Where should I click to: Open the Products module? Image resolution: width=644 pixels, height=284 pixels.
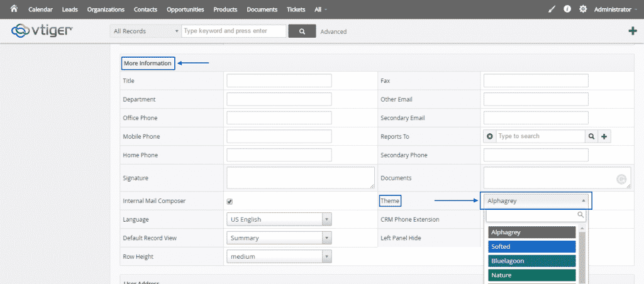[225, 9]
